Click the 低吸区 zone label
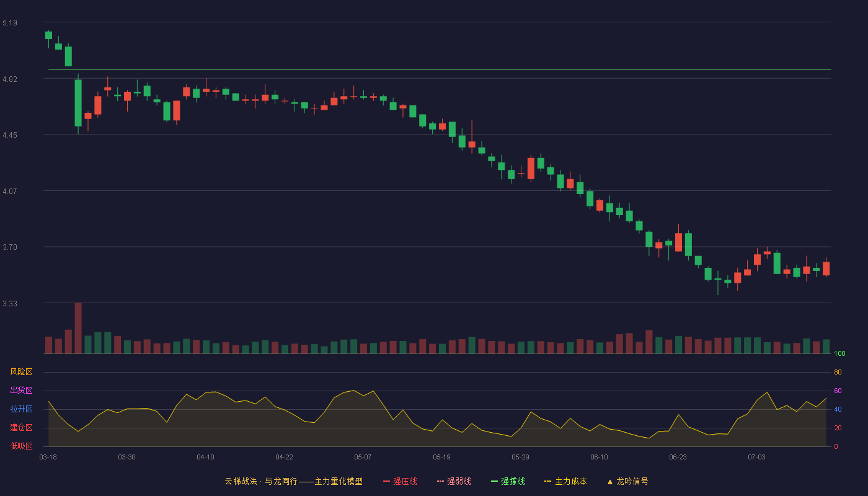868x496 pixels. (x=21, y=446)
